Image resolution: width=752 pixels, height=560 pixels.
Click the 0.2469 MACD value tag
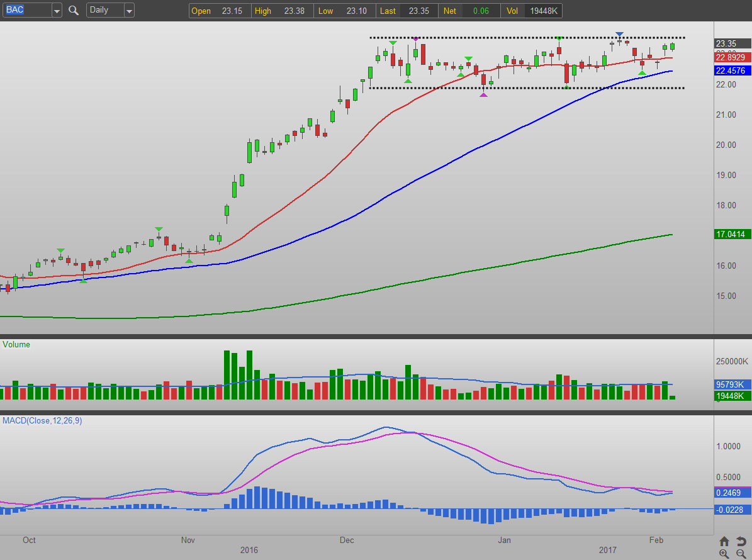[732, 495]
